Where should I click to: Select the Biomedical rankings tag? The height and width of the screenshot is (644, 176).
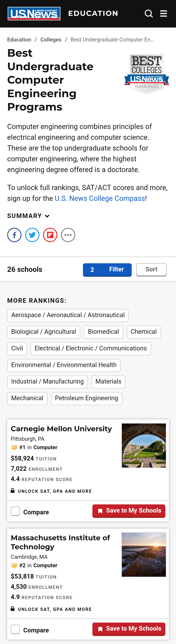pyautogui.click(x=103, y=332)
